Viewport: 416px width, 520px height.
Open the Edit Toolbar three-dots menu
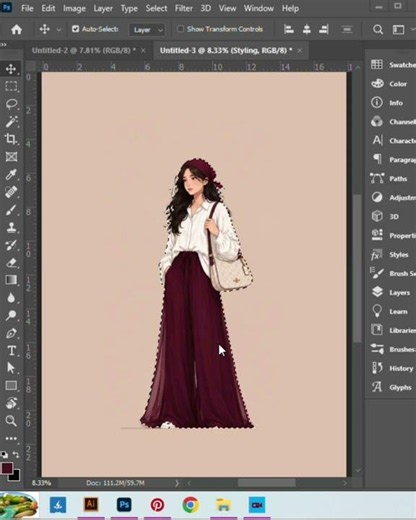(11, 438)
